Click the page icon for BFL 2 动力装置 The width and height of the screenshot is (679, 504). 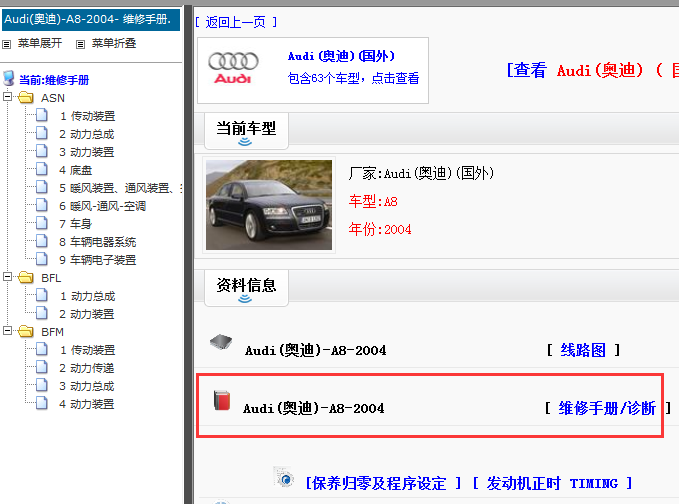pyautogui.click(x=42, y=313)
